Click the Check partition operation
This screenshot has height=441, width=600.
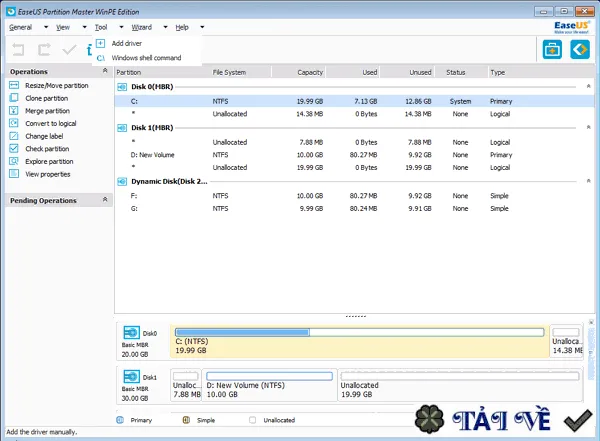(x=47, y=149)
